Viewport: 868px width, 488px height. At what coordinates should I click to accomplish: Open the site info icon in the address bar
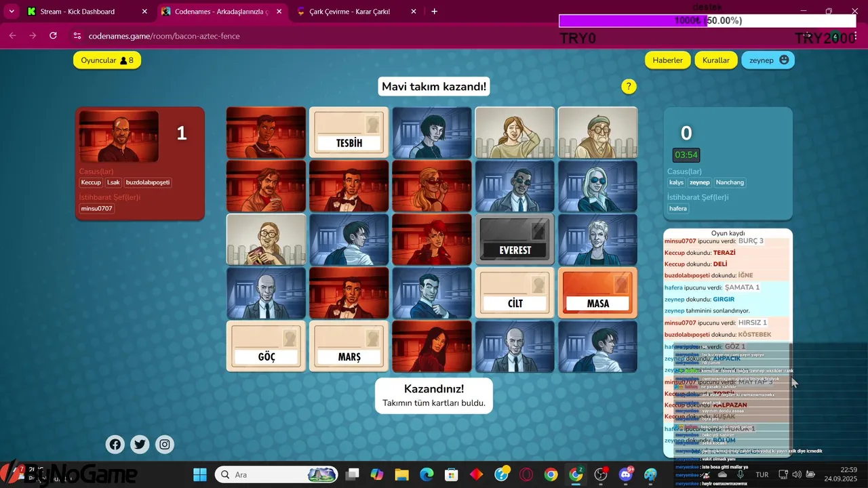[77, 36]
